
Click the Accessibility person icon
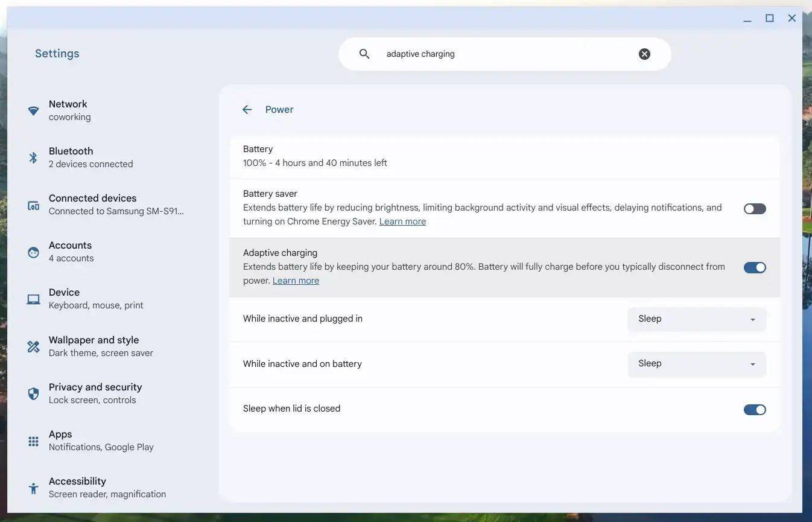coord(34,488)
